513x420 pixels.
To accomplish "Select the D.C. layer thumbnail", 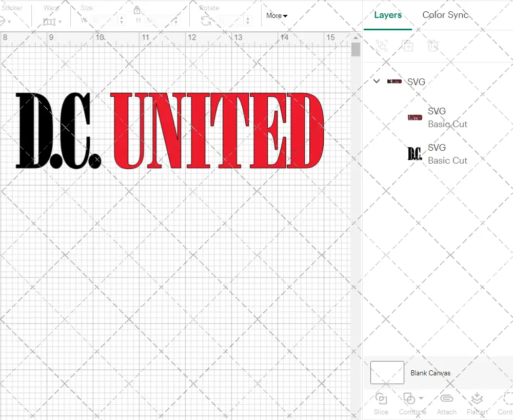I will pos(415,154).
